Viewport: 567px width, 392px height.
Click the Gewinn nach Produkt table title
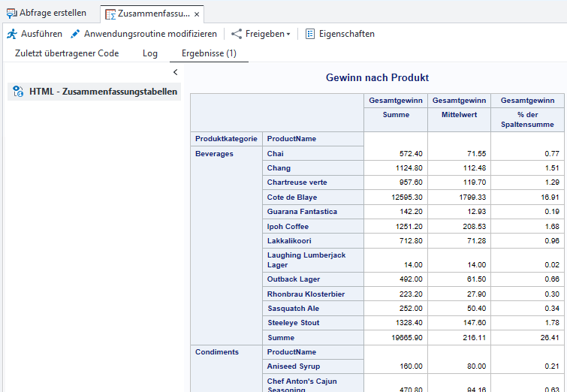tap(377, 77)
